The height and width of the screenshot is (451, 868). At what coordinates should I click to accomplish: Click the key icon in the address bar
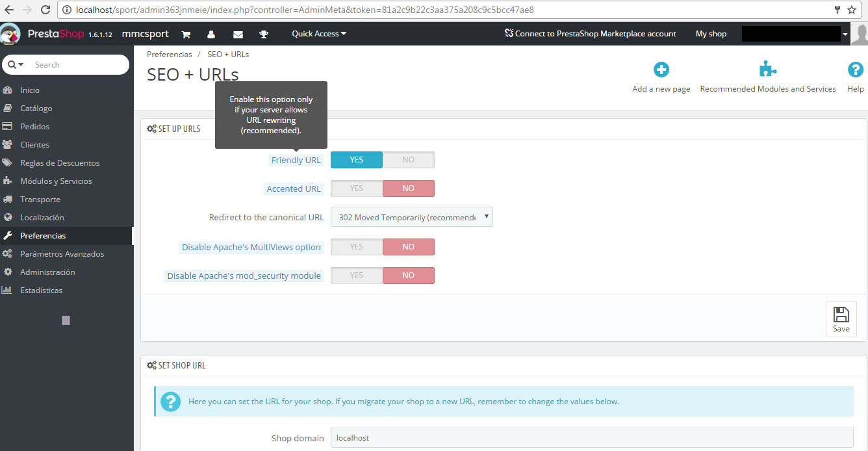(x=838, y=10)
